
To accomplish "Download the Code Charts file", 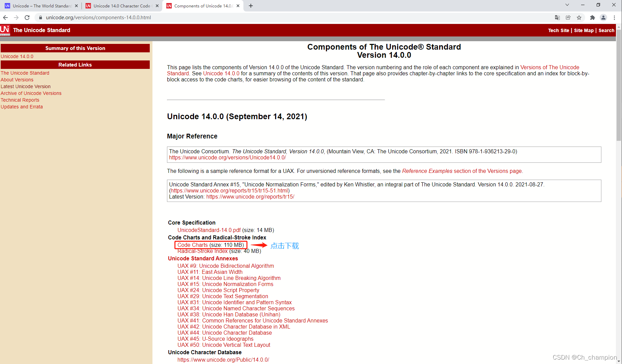I will 193,245.
